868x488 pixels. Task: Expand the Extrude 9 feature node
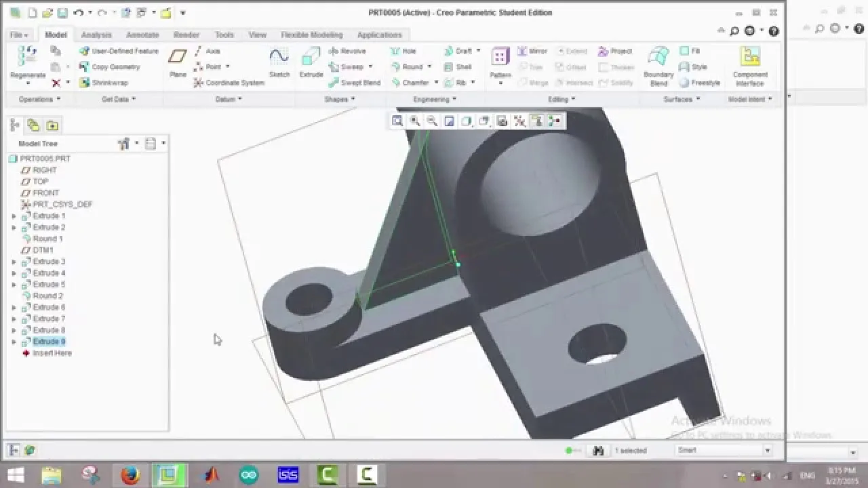tap(14, 342)
